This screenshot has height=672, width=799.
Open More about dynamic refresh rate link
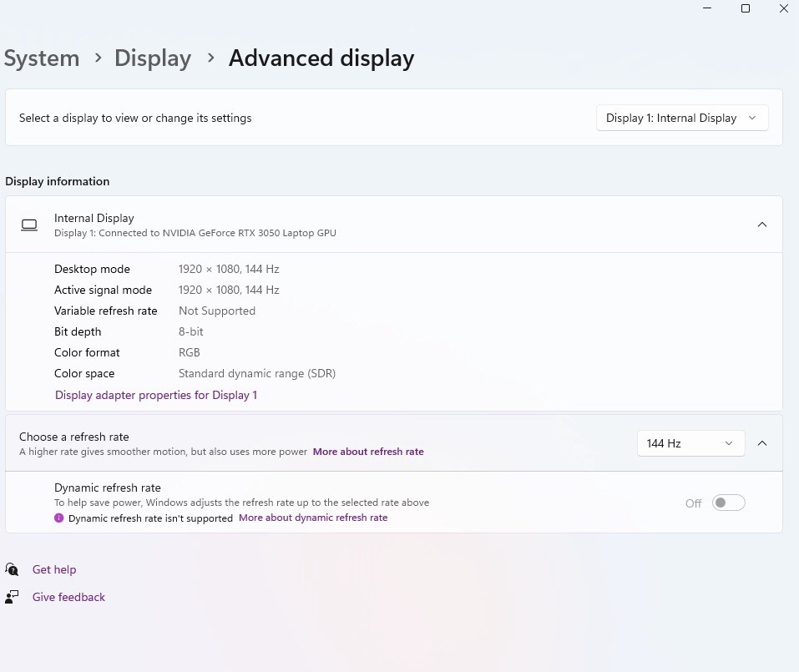coord(313,518)
